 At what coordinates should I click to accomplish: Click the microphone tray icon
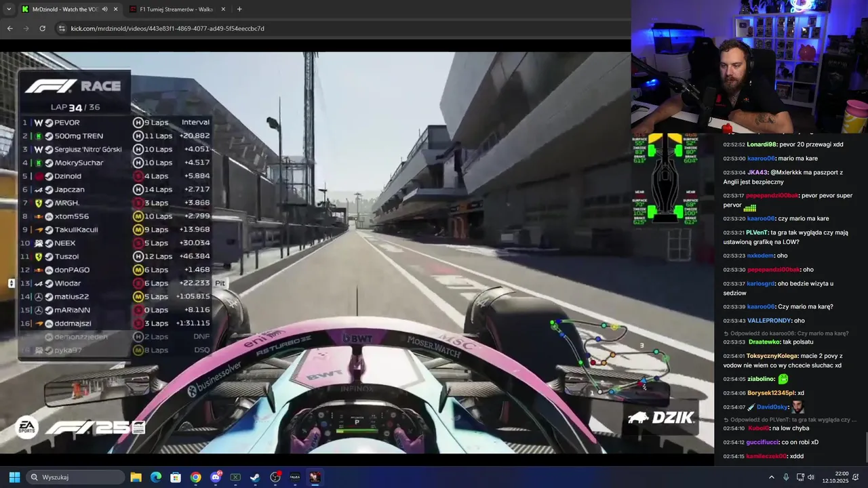click(x=786, y=477)
